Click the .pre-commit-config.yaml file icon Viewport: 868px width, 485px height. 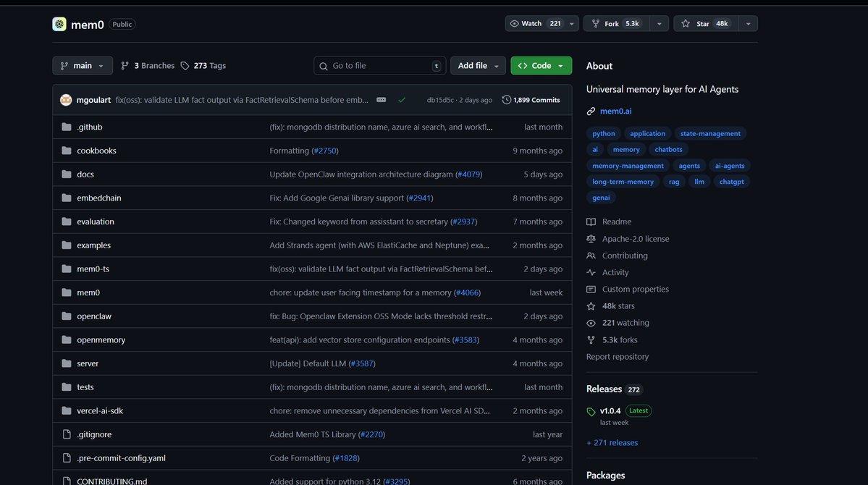tap(67, 458)
